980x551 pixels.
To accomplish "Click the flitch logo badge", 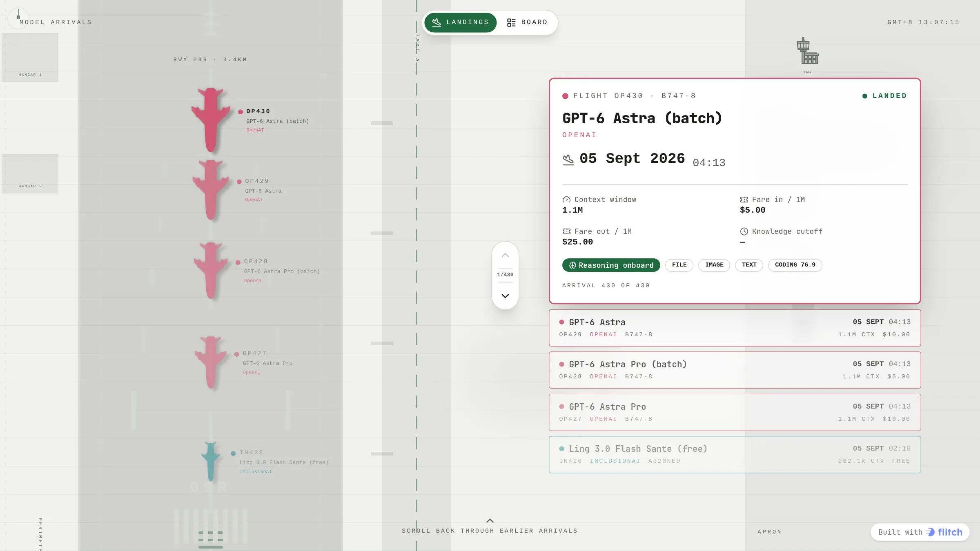I will (x=920, y=532).
